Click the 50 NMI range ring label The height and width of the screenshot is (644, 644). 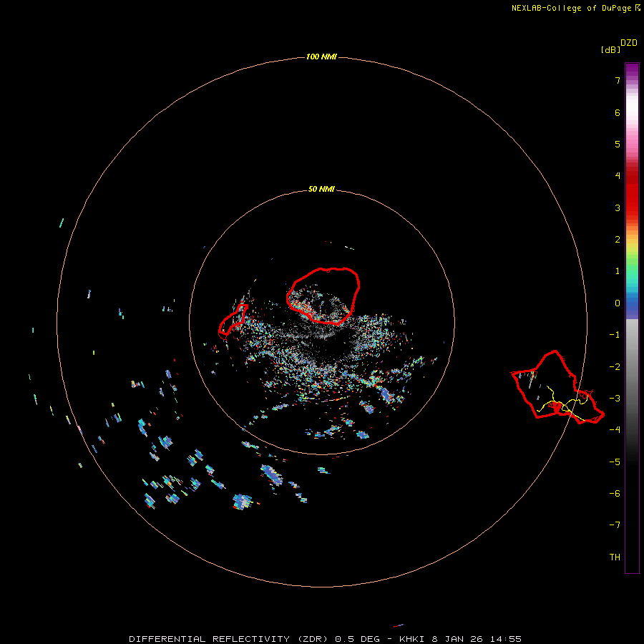click(x=321, y=189)
